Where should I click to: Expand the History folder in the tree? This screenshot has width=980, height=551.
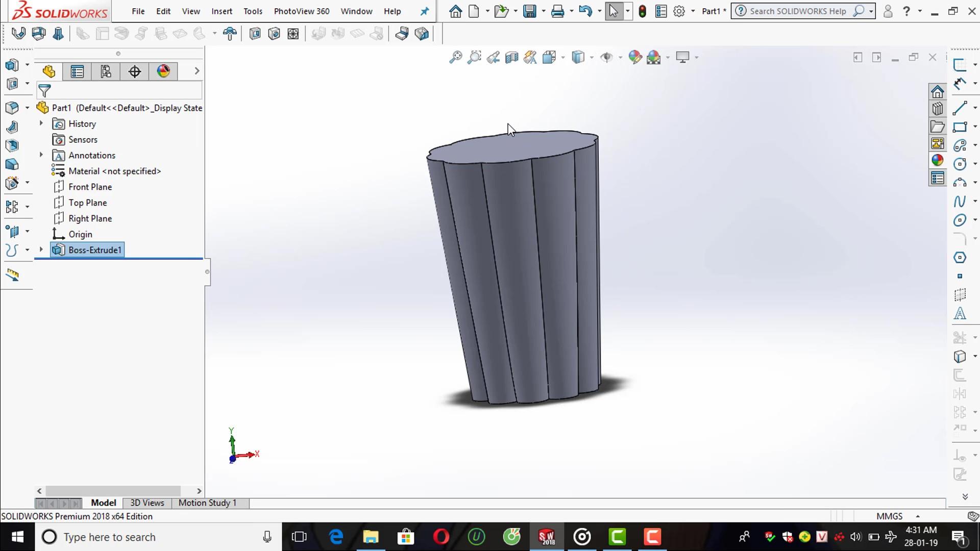point(41,123)
